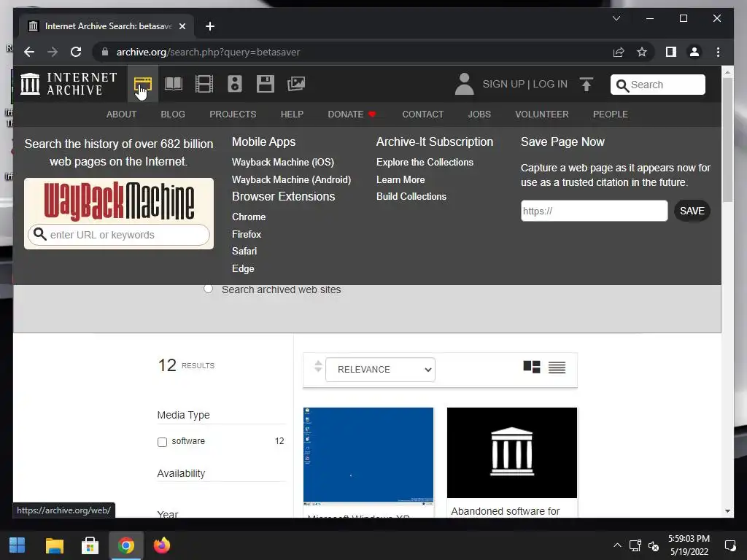
Task: Reload the page
Action: (x=76, y=52)
